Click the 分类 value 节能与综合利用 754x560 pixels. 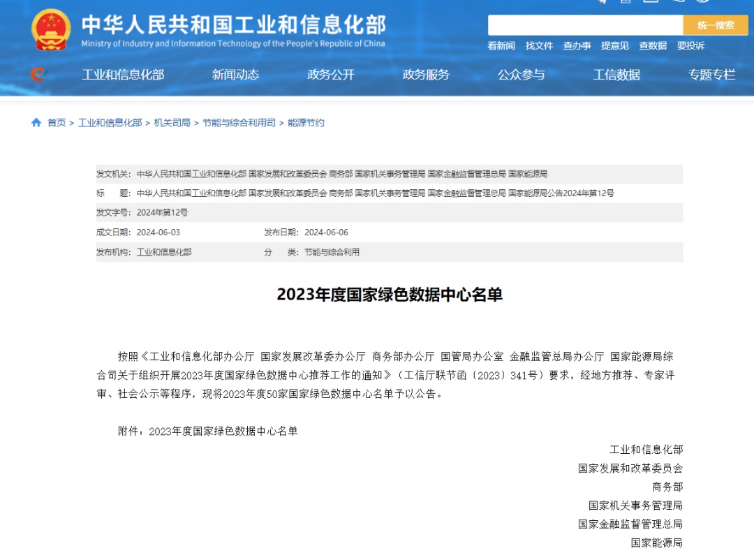point(332,252)
